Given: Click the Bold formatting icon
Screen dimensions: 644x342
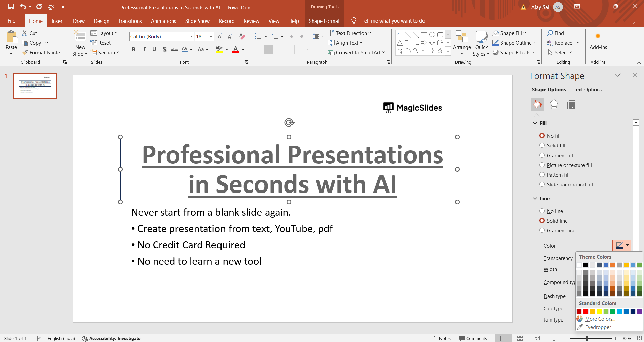Looking at the screenshot, I should pyautogui.click(x=134, y=49).
